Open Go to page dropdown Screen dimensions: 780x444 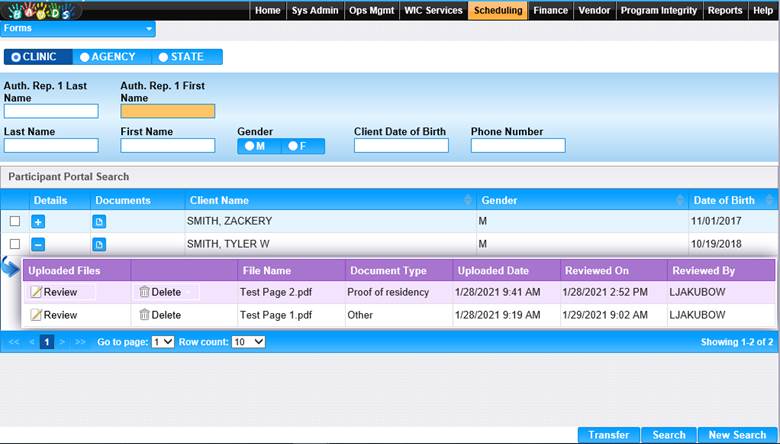(163, 342)
